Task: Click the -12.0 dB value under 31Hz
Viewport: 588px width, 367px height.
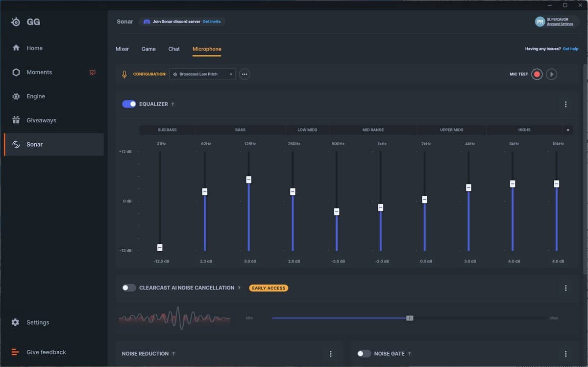Action: pos(161,262)
